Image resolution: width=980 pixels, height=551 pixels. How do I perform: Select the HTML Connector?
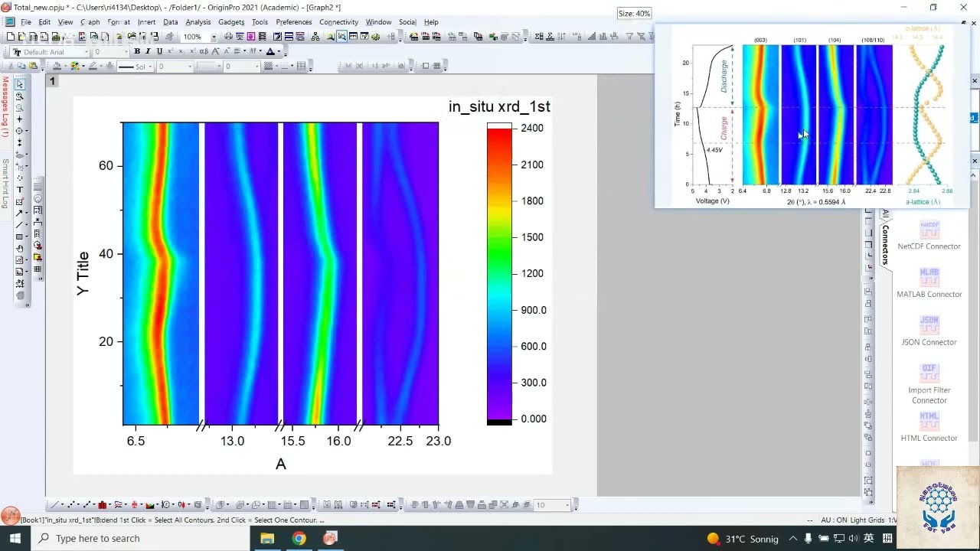coord(929,427)
